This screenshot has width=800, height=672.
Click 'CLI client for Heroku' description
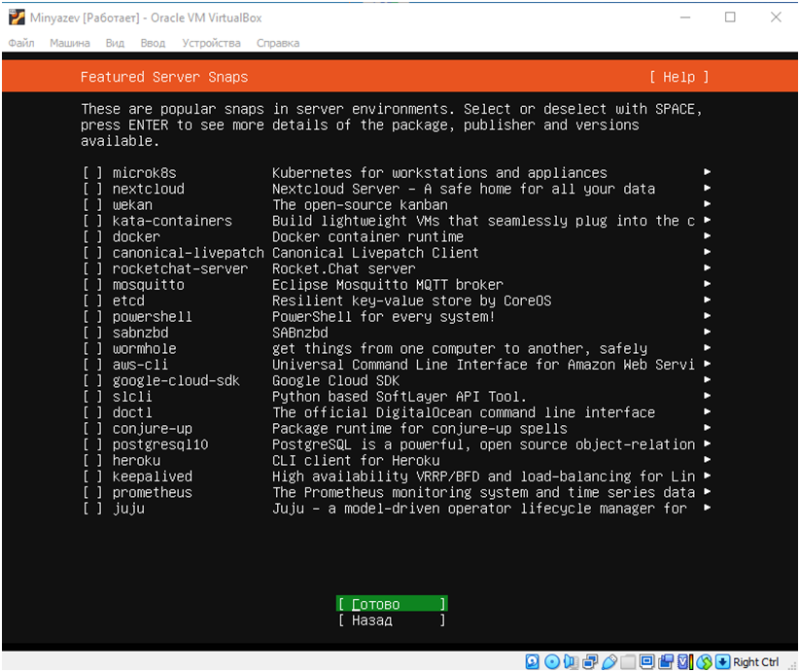coord(356,461)
